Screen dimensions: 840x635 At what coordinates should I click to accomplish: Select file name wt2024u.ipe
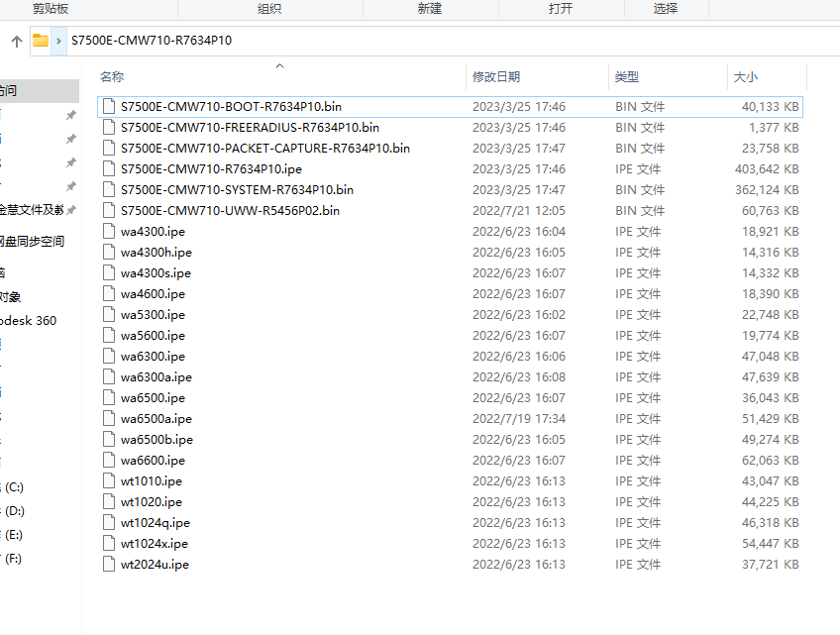pos(155,565)
